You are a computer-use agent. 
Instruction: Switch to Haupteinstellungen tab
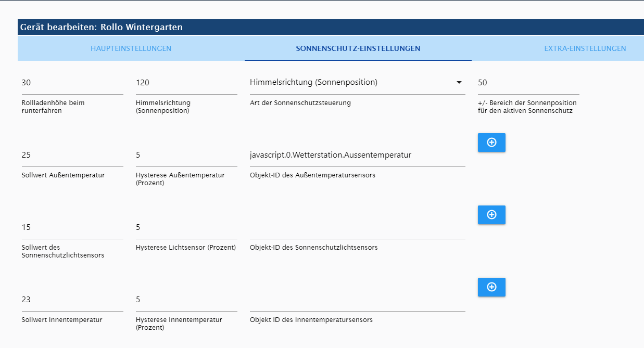click(131, 48)
